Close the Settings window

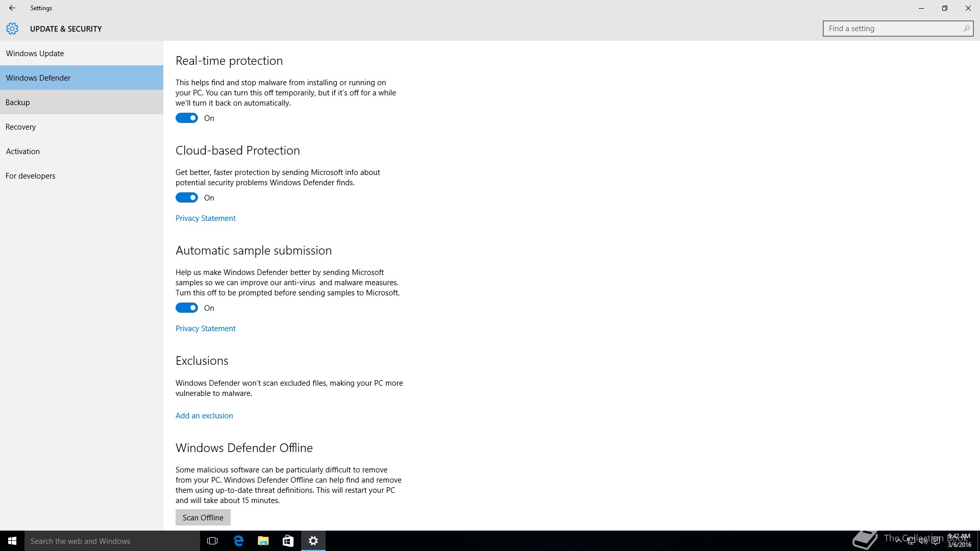[968, 8]
